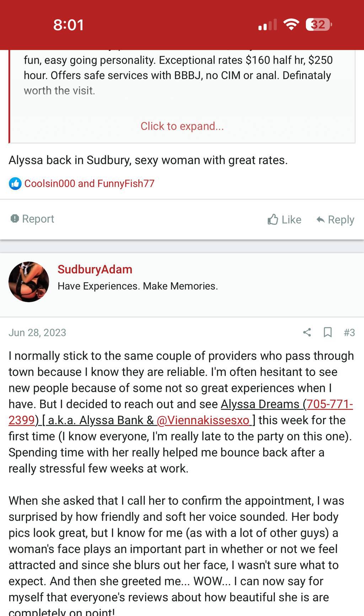
Task: Click the Jun 28, 2023 timestamp
Action: [x=37, y=332]
